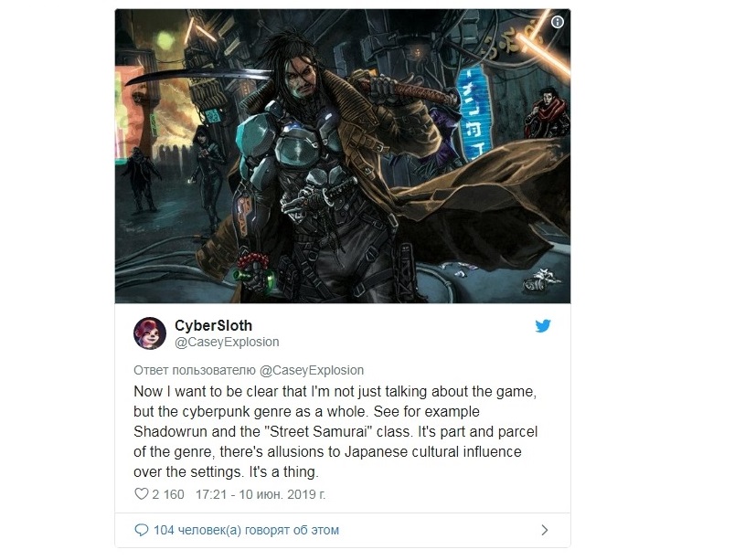Screen dimensions: 745x560
Task: Click the 2 160 likes count
Action: point(167,494)
